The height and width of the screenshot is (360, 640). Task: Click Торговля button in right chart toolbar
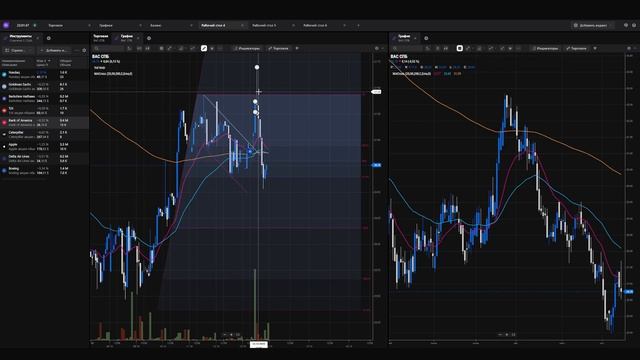click(577, 48)
